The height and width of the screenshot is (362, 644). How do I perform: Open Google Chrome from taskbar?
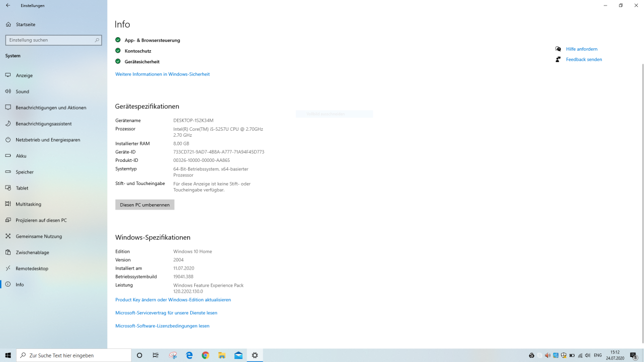205,355
